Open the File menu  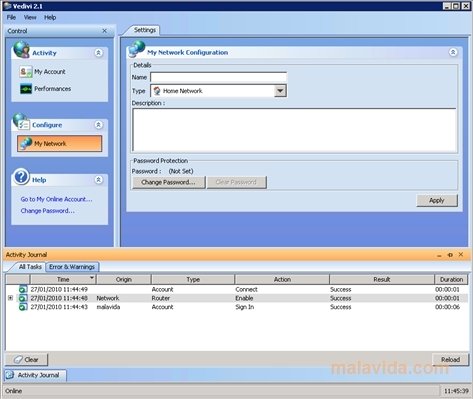click(x=11, y=17)
